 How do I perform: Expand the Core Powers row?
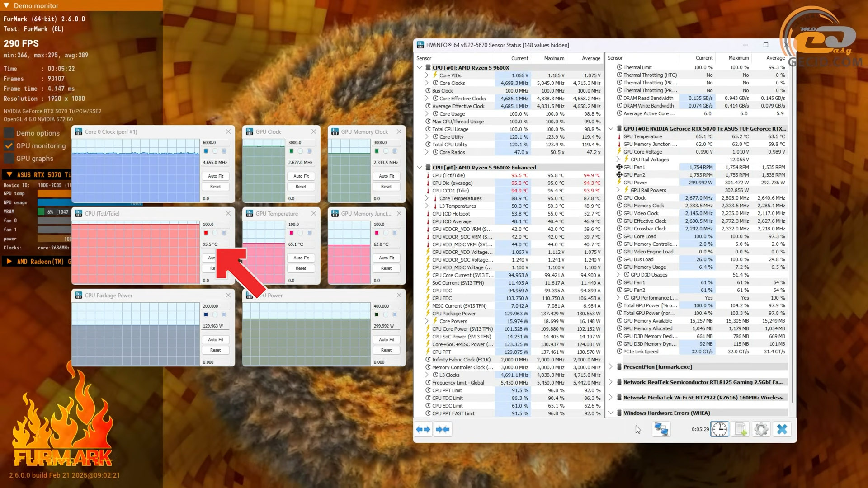tap(426, 321)
